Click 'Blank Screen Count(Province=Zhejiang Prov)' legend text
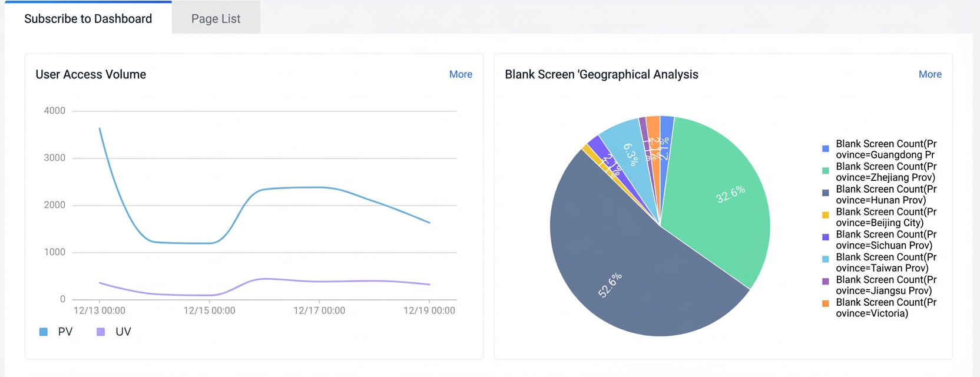This screenshot has width=980, height=377. tap(886, 172)
